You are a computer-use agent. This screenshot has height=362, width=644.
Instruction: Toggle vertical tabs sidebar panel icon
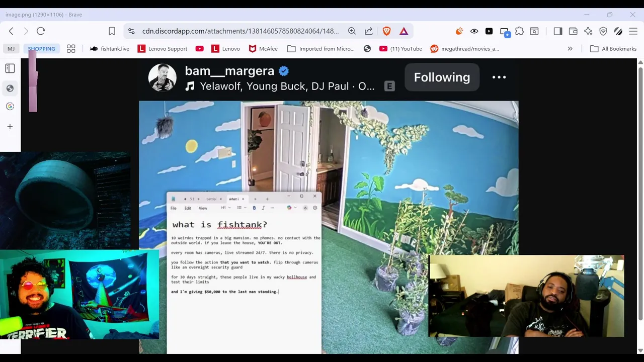(x=10, y=68)
